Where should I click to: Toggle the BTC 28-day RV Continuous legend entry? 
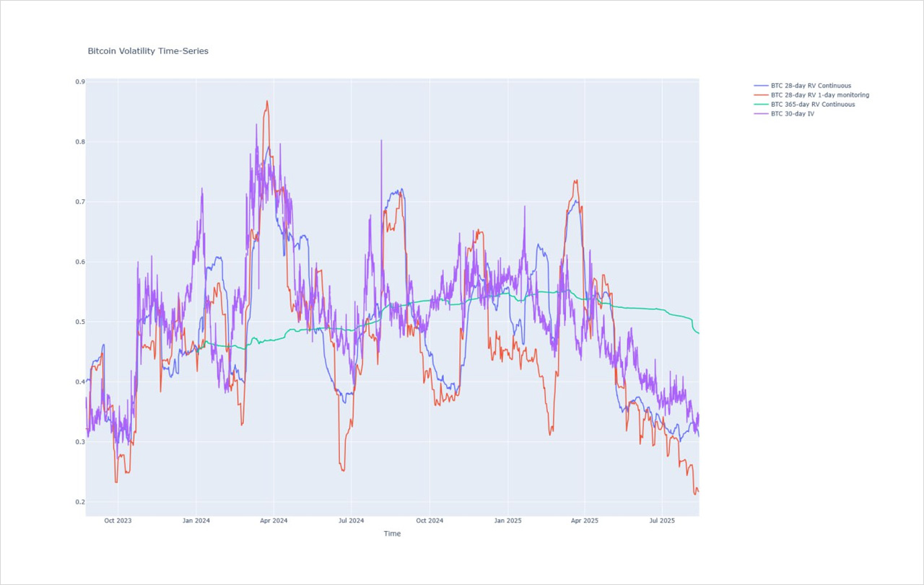coord(810,85)
